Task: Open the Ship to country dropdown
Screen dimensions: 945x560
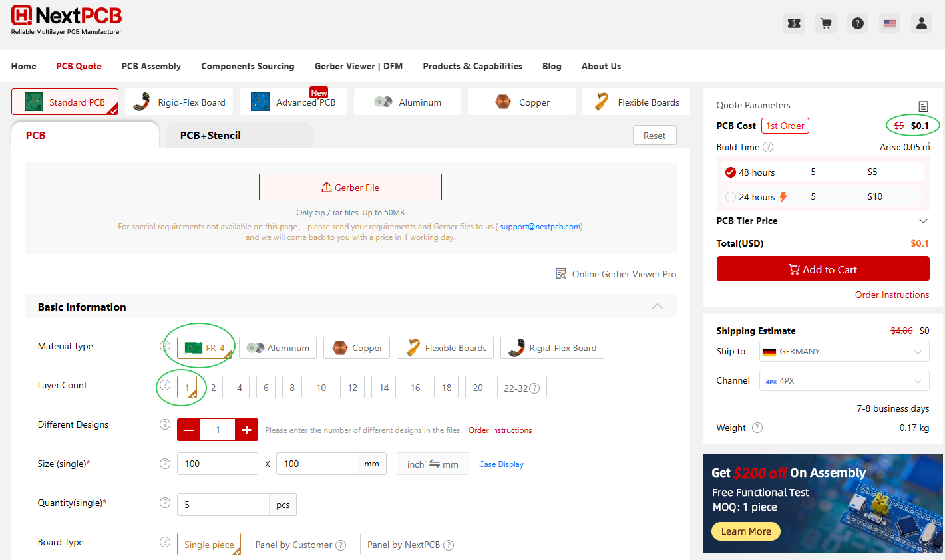Action: [844, 352]
